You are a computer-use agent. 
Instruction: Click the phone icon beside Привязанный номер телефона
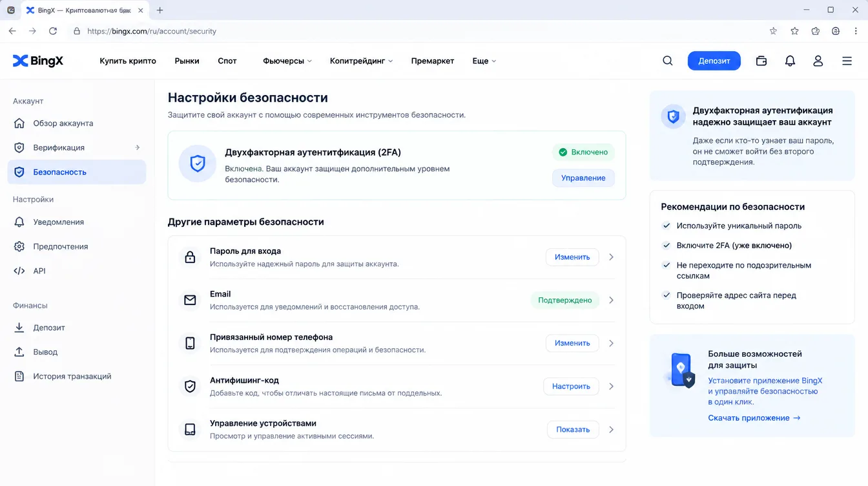tap(190, 343)
